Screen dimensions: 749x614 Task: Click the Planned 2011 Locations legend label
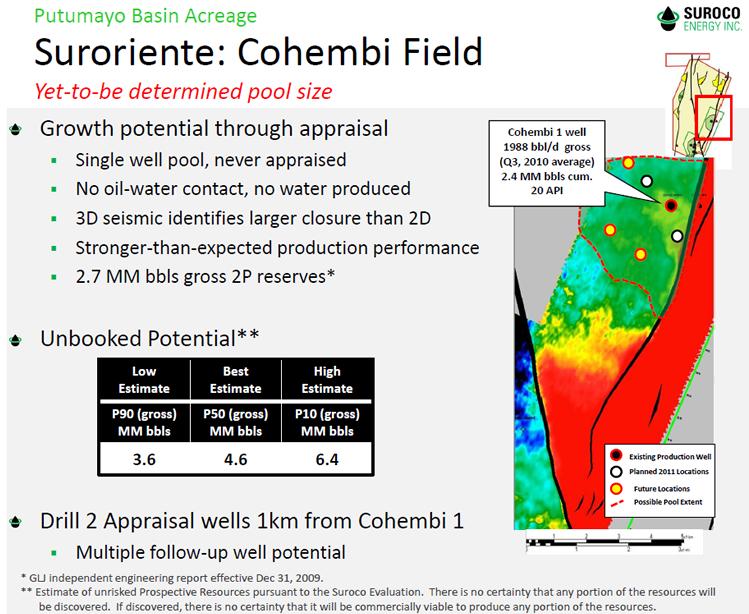pos(669,472)
